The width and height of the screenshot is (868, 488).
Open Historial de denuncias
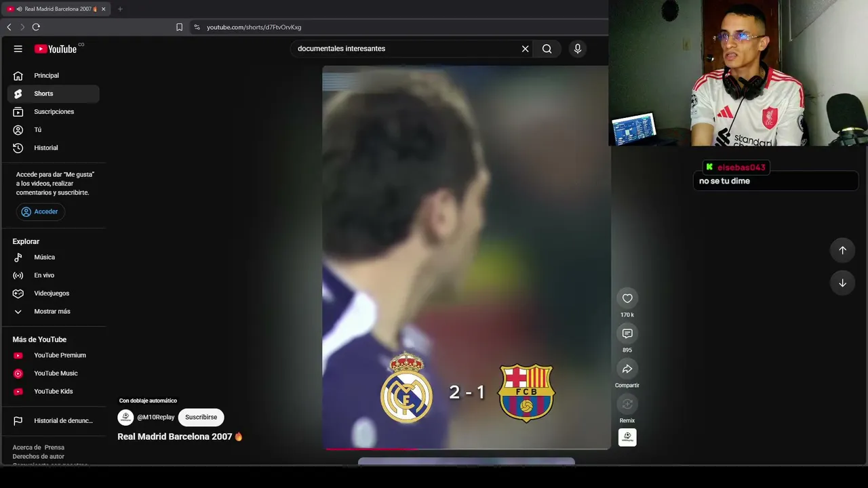(54, 421)
